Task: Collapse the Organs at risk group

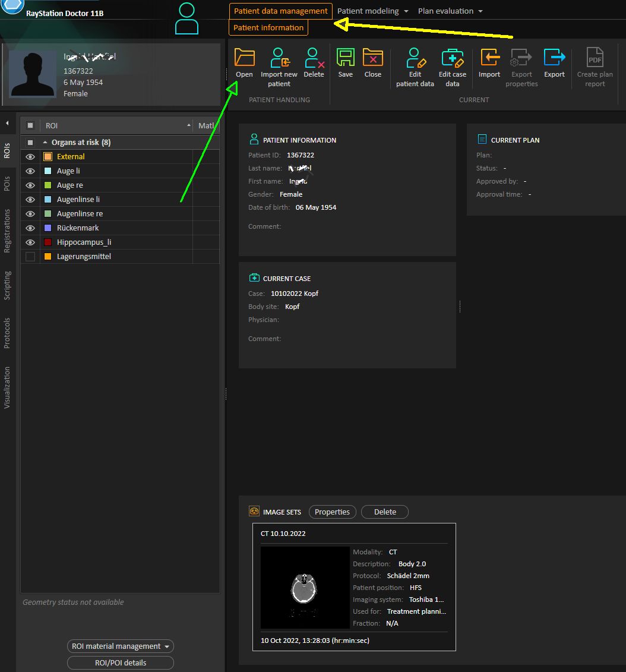Action: point(45,143)
